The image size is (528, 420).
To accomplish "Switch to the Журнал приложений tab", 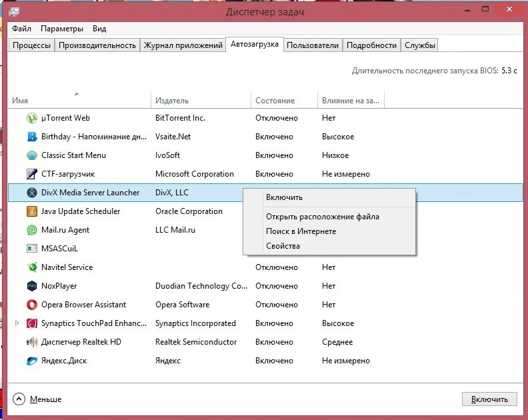I will point(183,45).
